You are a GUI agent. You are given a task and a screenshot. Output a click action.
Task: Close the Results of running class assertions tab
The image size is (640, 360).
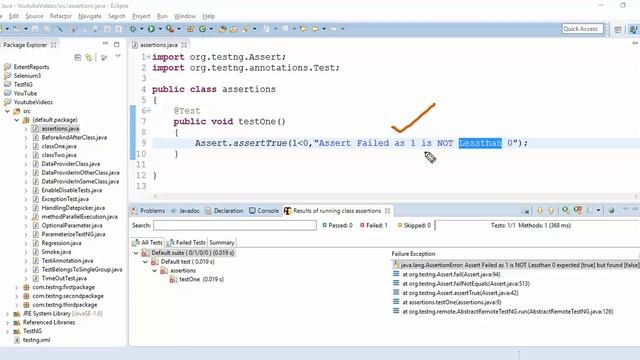[x=387, y=211]
